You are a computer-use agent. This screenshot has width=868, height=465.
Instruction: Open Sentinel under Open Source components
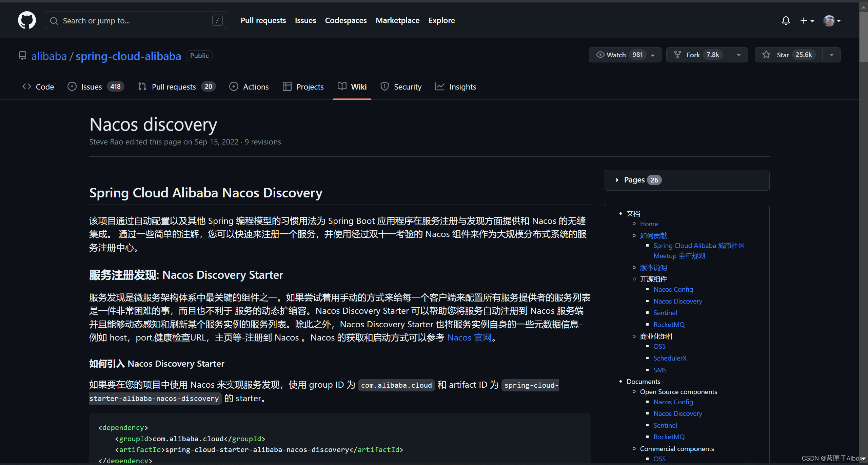[x=665, y=425]
